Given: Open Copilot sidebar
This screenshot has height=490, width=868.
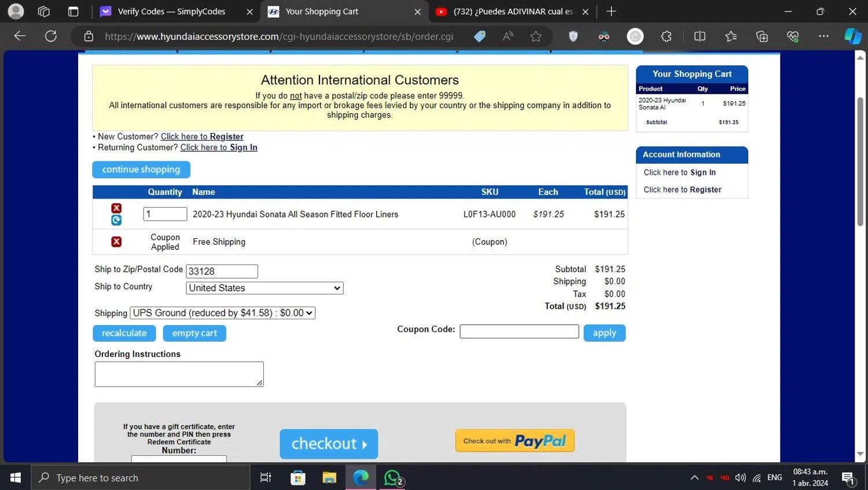Looking at the screenshot, I should point(853,36).
